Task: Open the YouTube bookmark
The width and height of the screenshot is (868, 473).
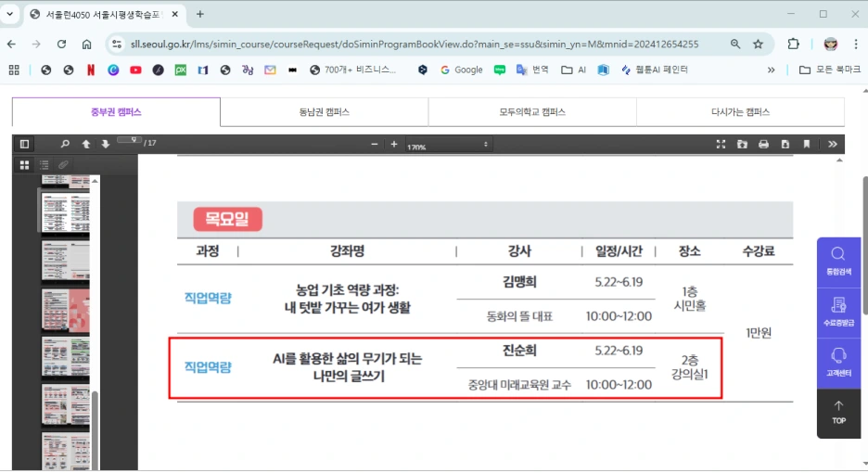Action: point(135,70)
